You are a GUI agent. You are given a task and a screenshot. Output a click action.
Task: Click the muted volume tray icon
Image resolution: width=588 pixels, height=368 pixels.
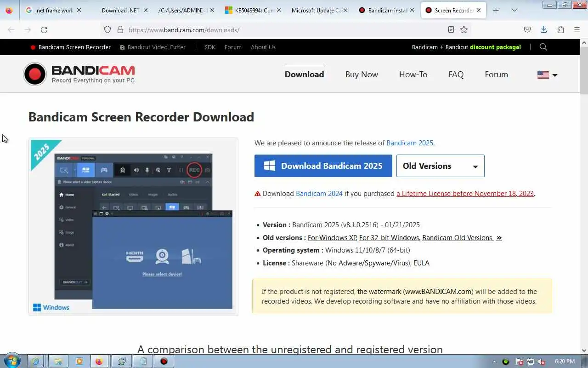tap(542, 362)
